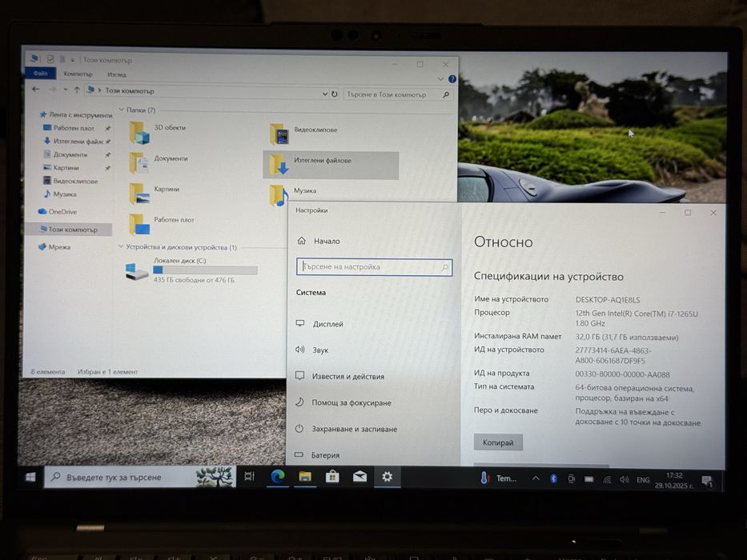Select the Изтеглени файлове folder tile
Screen dimensions: 747x560
(331, 165)
